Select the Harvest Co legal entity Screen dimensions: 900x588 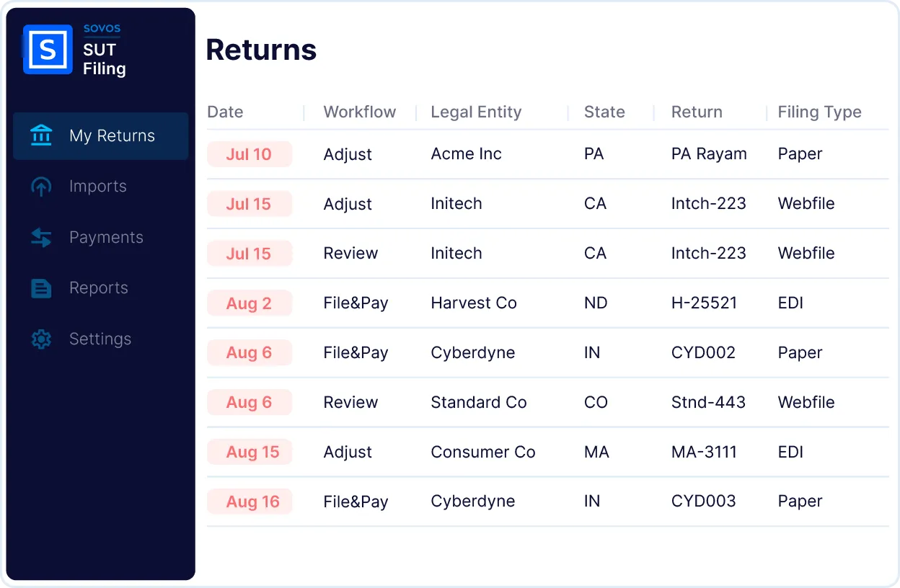pyautogui.click(x=473, y=303)
